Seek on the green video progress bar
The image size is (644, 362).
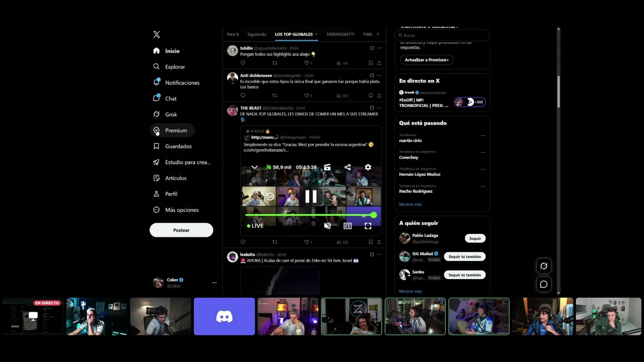coord(311,215)
